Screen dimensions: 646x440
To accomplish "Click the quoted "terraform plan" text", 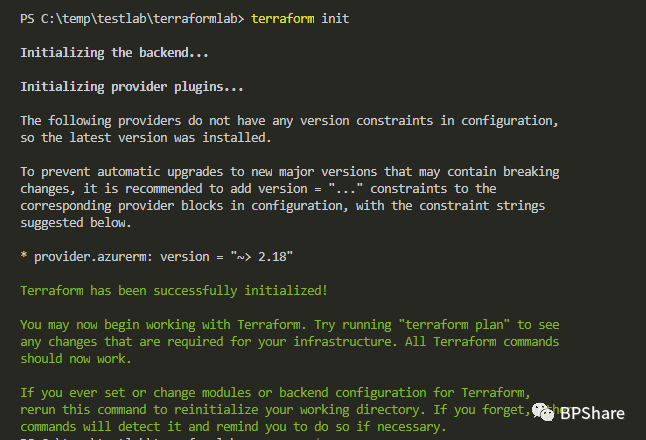I will pyautogui.click(x=454, y=325).
